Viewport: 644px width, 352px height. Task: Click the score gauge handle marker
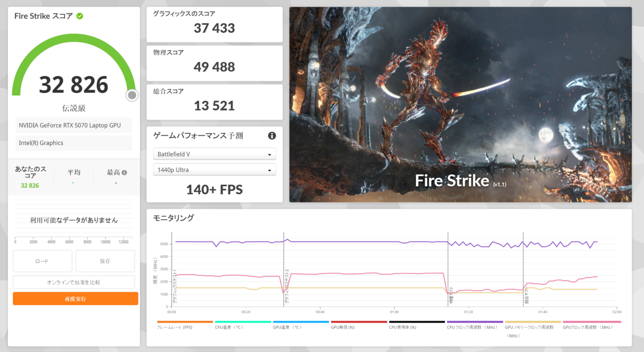(132, 95)
